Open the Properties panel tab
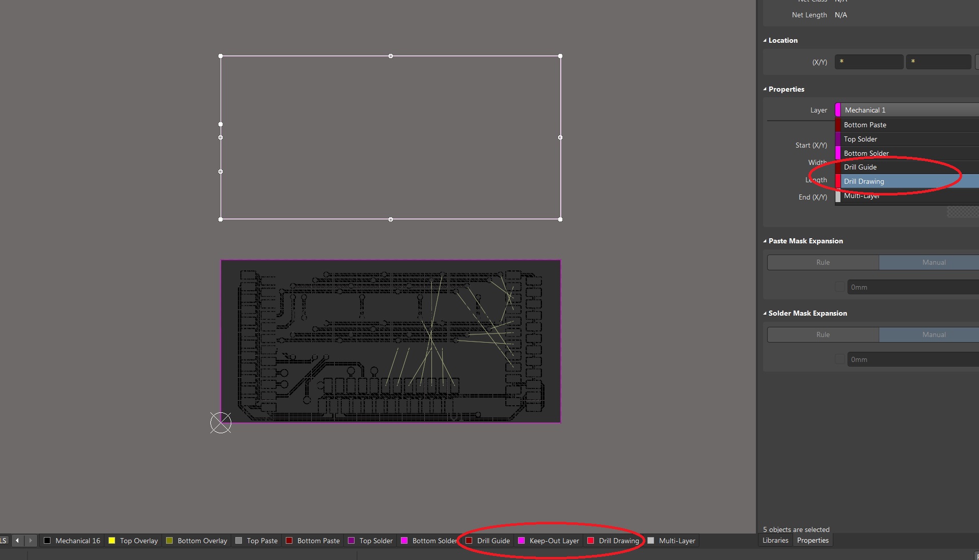 (812, 540)
